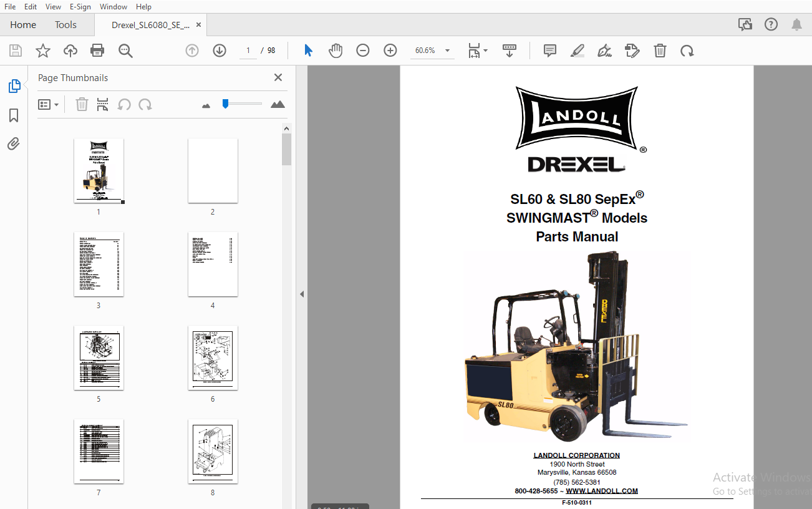Open the Window menu
812x509 pixels.
pos(114,6)
